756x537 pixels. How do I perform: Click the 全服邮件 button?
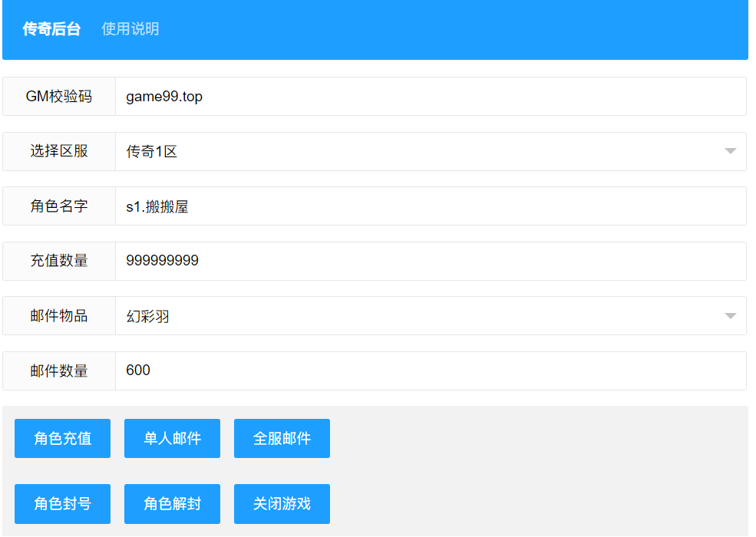pyautogui.click(x=282, y=439)
